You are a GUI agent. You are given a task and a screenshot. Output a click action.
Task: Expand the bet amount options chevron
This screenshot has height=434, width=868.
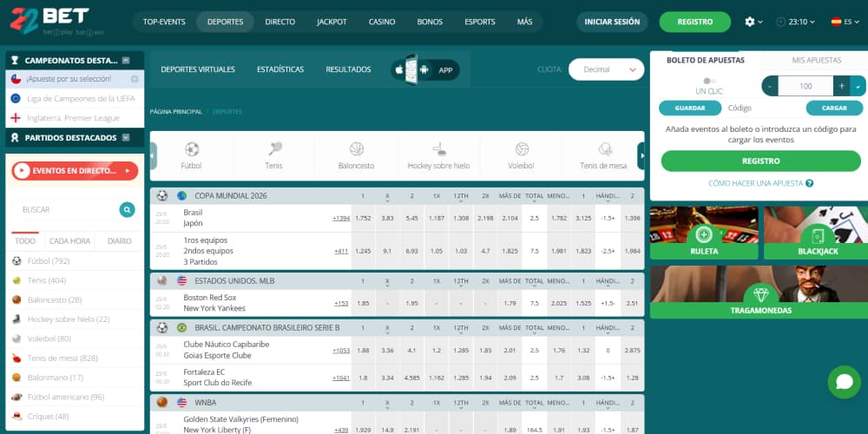[x=858, y=86]
